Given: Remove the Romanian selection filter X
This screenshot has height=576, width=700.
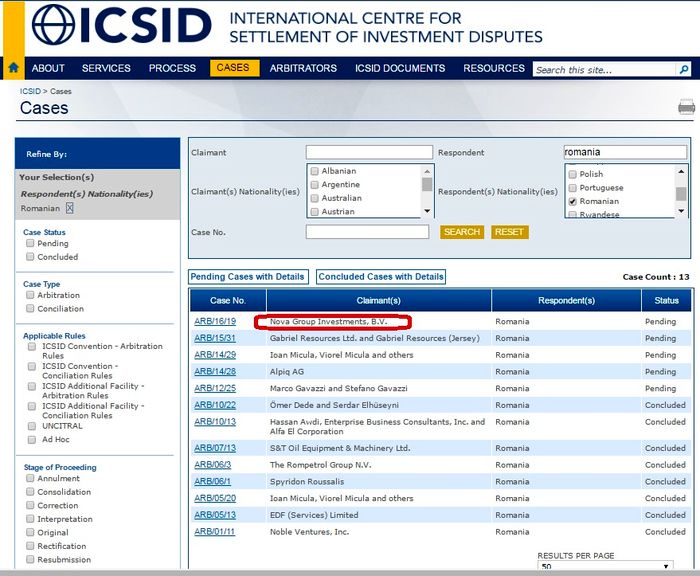Looking at the screenshot, I should pyautogui.click(x=70, y=208).
